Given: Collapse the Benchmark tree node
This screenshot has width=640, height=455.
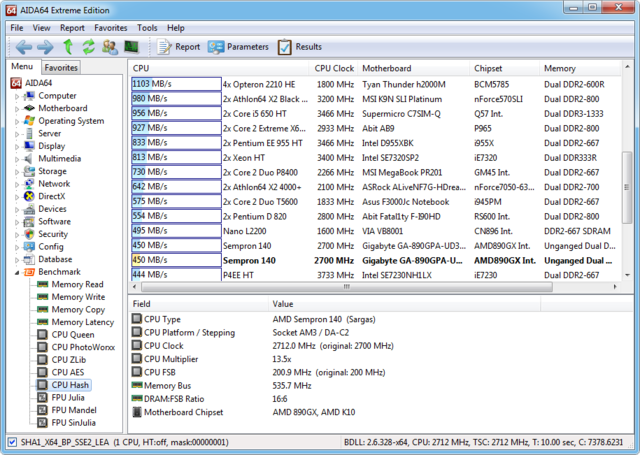Looking at the screenshot, I should click(17, 271).
